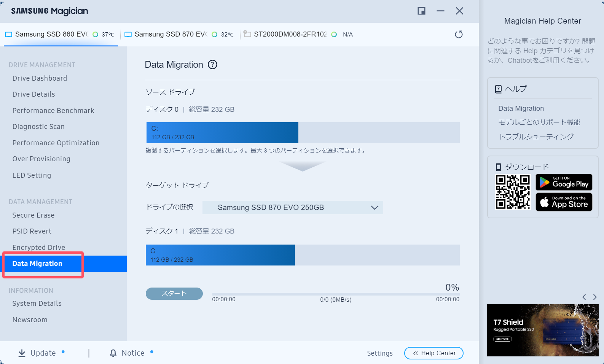Open トラブルシューティング help link

pos(536,137)
